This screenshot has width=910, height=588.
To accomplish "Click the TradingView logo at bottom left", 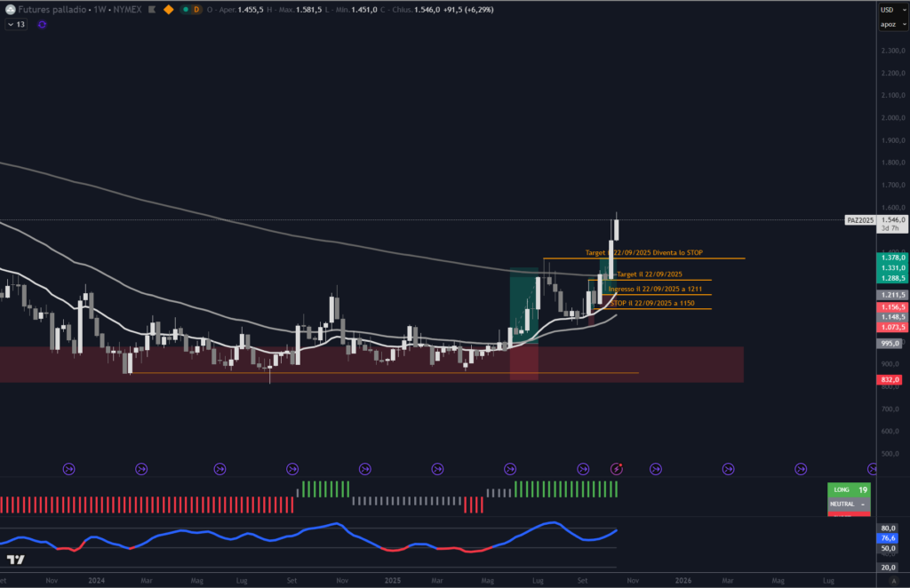I will [x=15, y=560].
